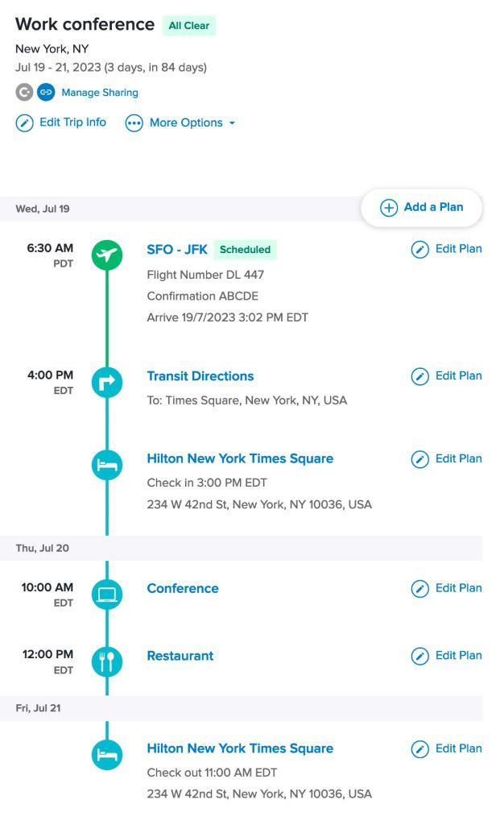The image size is (504, 825).
Task: Open Hilton New York Times Square check-out entry
Action: (x=240, y=748)
